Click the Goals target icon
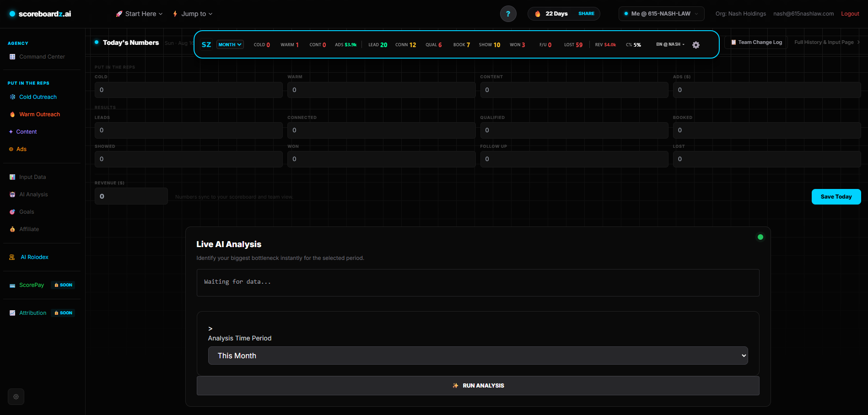This screenshot has width=868, height=415. [12, 212]
